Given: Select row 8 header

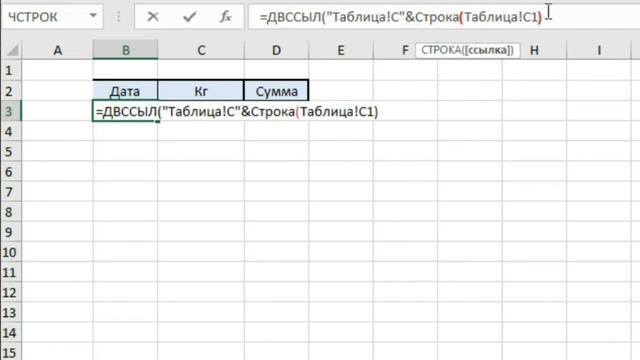Looking at the screenshot, I should tap(11, 212).
